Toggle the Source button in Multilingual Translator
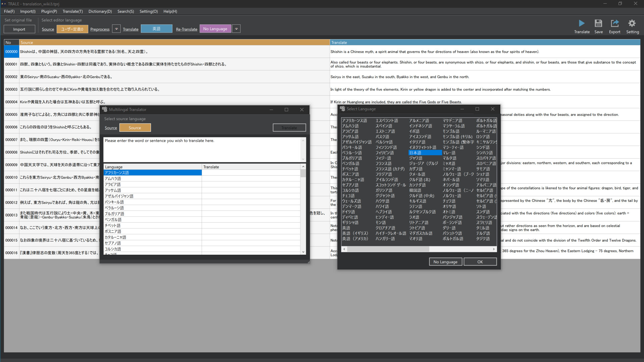The width and height of the screenshot is (644, 362). pos(135,127)
